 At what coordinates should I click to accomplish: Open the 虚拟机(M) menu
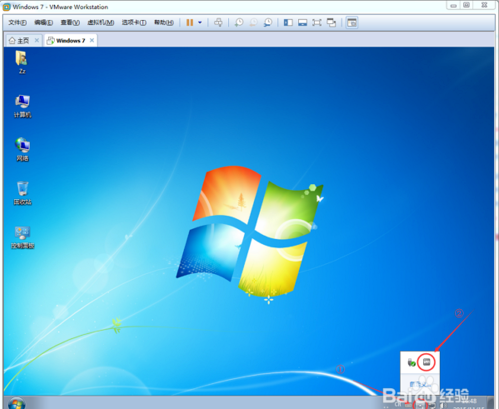tap(100, 22)
